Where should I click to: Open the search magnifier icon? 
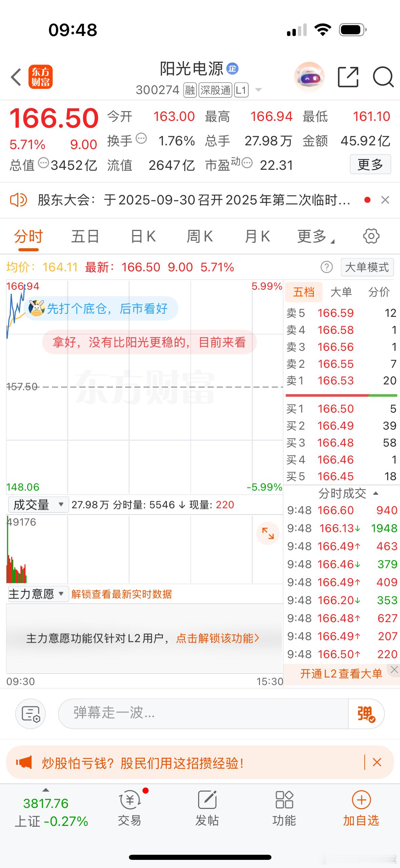tap(383, 77)
